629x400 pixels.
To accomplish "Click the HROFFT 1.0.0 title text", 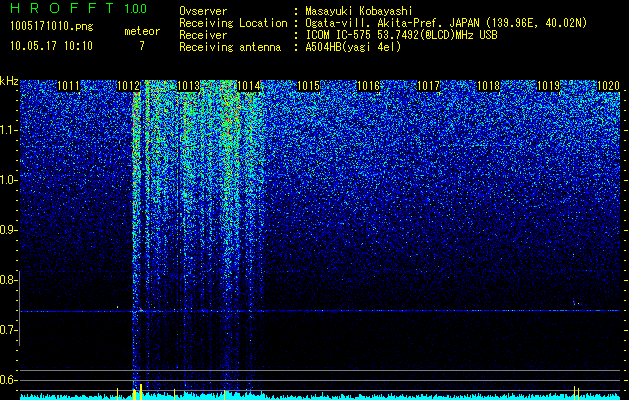I will (x=78, y=8).
